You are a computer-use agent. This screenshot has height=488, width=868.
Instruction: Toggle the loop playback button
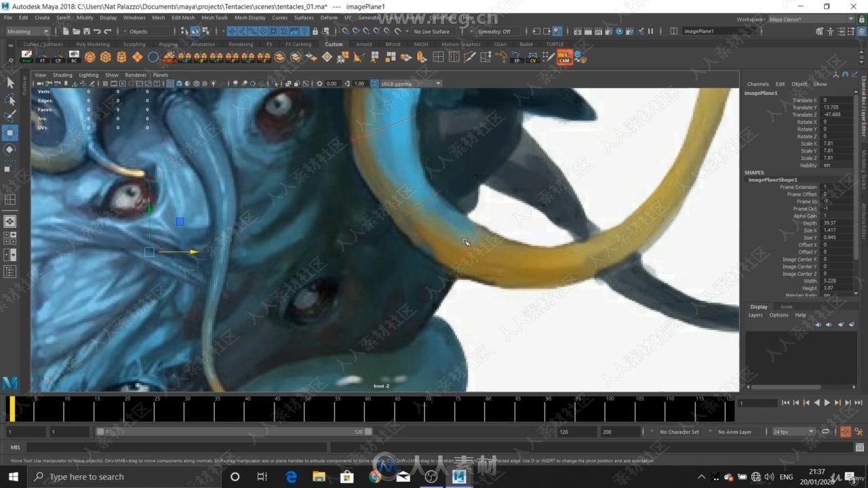[825, 432]
